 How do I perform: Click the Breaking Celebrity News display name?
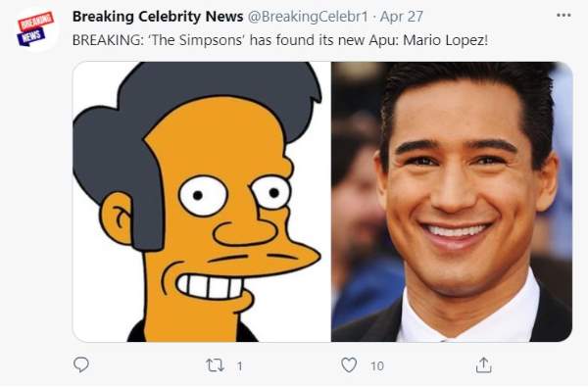[x=158, y=17]
